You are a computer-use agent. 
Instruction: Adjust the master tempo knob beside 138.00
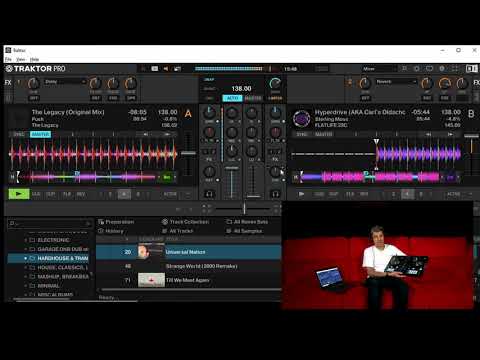point(275,83)
